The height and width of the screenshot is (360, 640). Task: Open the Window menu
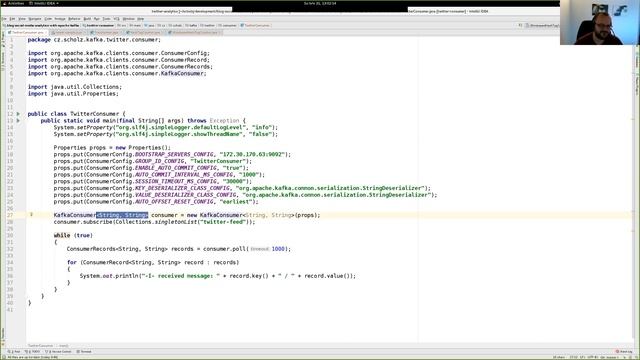point(129,19)
